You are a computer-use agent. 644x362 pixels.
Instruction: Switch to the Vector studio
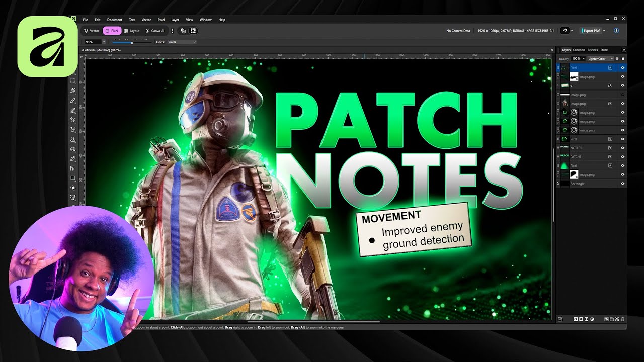pyautogui.click(x=92, y=31)
